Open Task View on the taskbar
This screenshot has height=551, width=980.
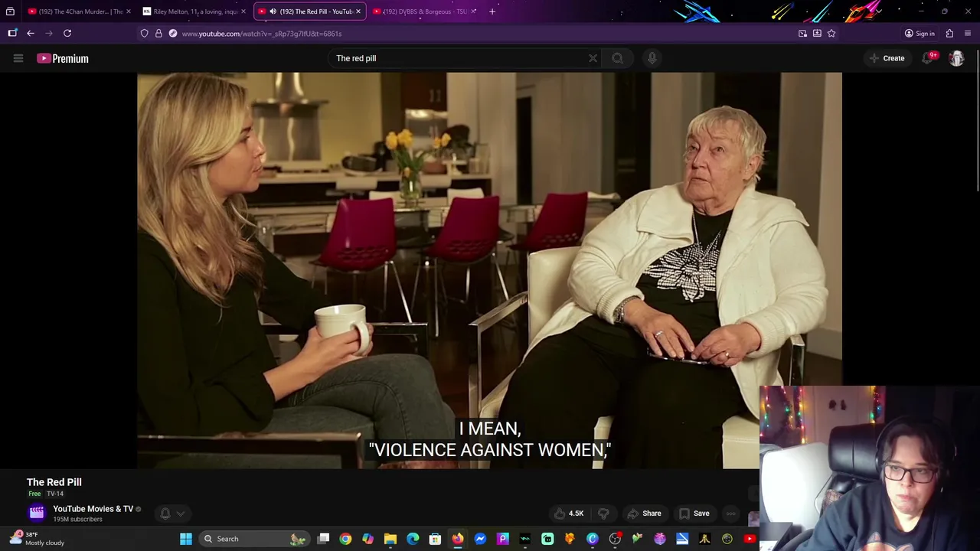point(323,539)
